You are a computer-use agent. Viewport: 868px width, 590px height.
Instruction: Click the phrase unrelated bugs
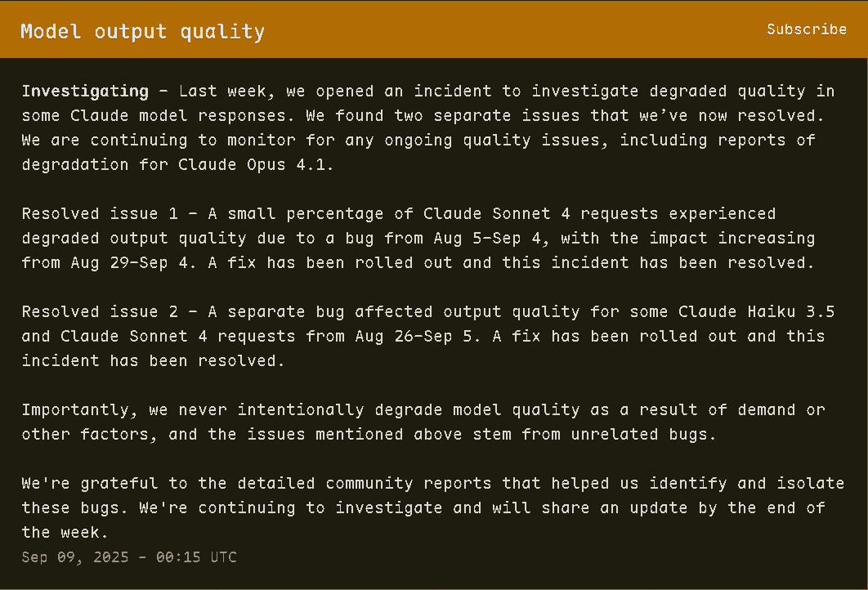click(x=639, y=435)
